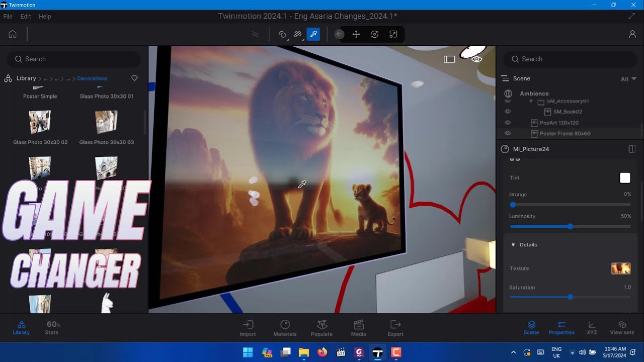Select the Ambience entry in Scene
This screenshot has height=362, width=644.
[534, 94]
